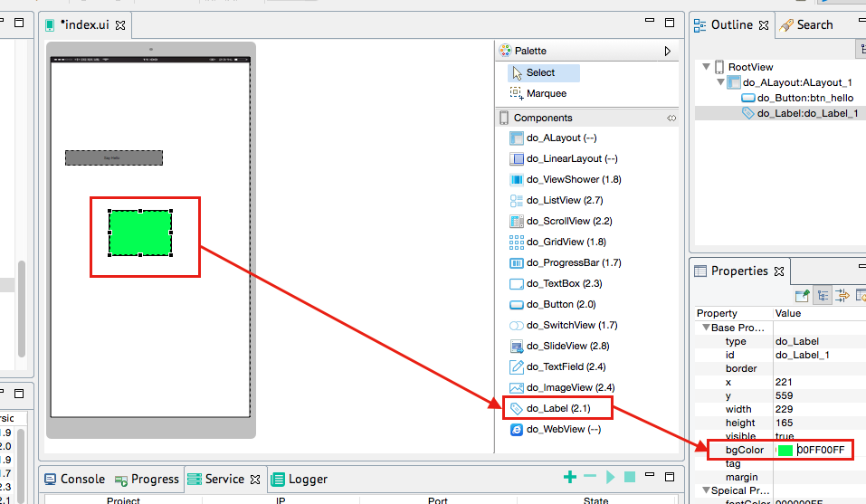Click the show categories icon in Properties

pos(823,295)
